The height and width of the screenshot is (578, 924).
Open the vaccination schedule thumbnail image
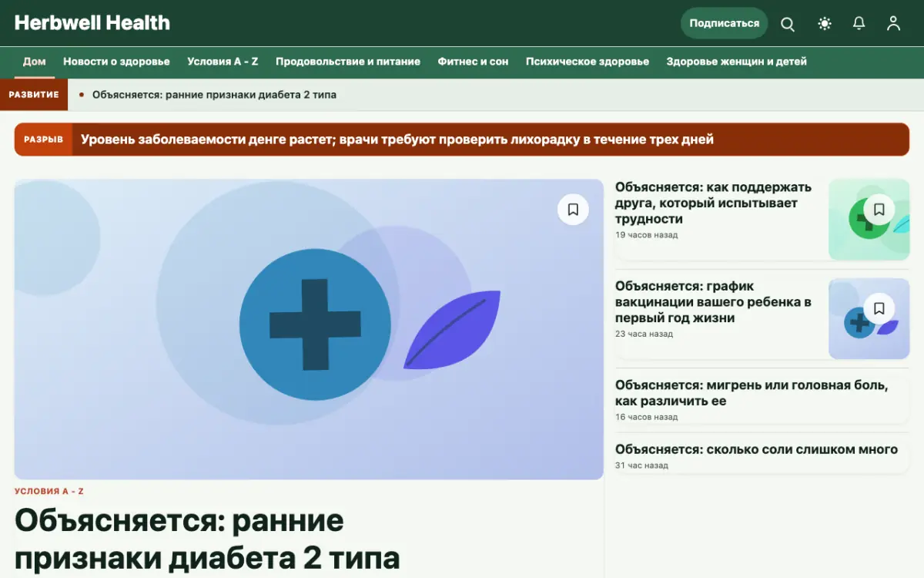(x=869, y=318)
